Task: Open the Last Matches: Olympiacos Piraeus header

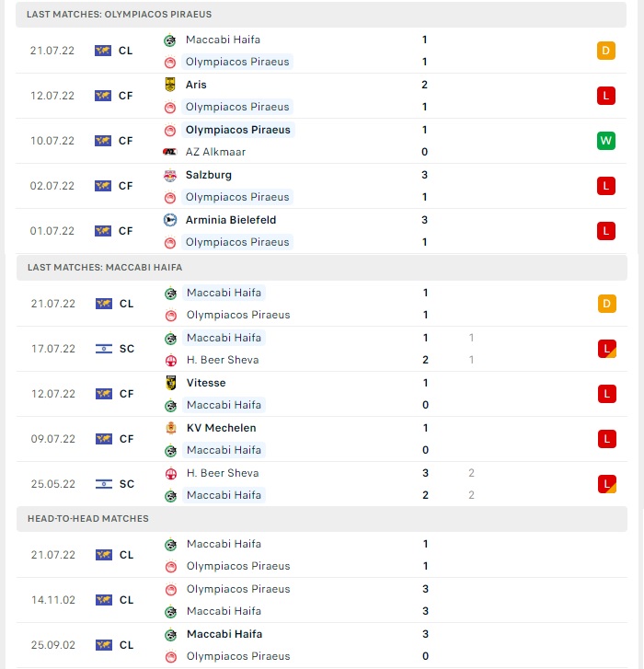Action: coord(321,14)
